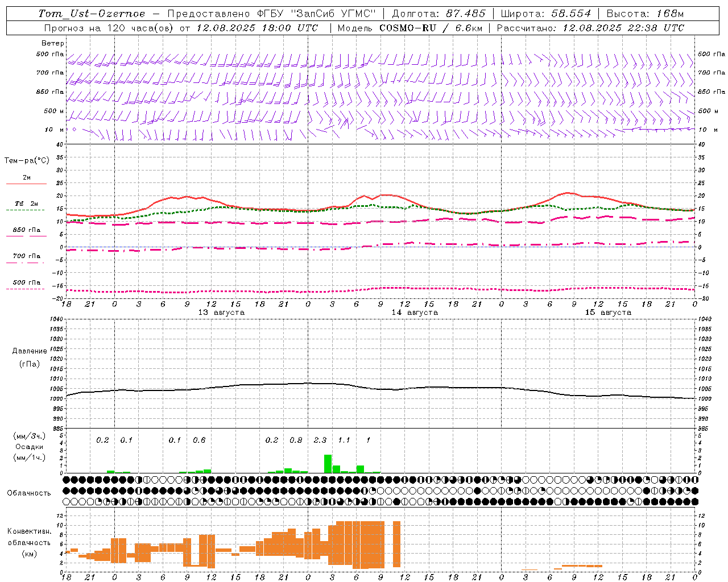Click the 2.3 precipitation value
This screenshot has width=728, height=582.
(x=320, y=440)
